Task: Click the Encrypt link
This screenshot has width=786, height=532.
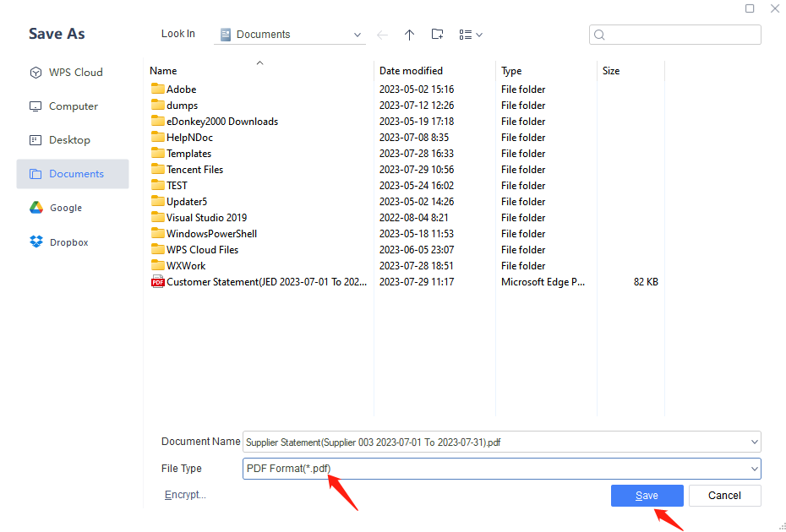Action: click(185, 495)
